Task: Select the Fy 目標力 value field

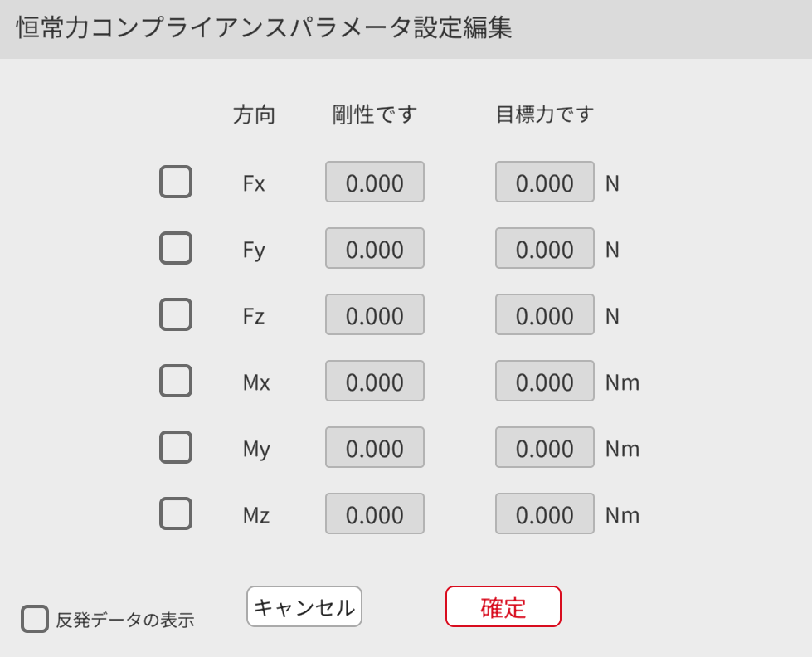Action: [545, 249]
